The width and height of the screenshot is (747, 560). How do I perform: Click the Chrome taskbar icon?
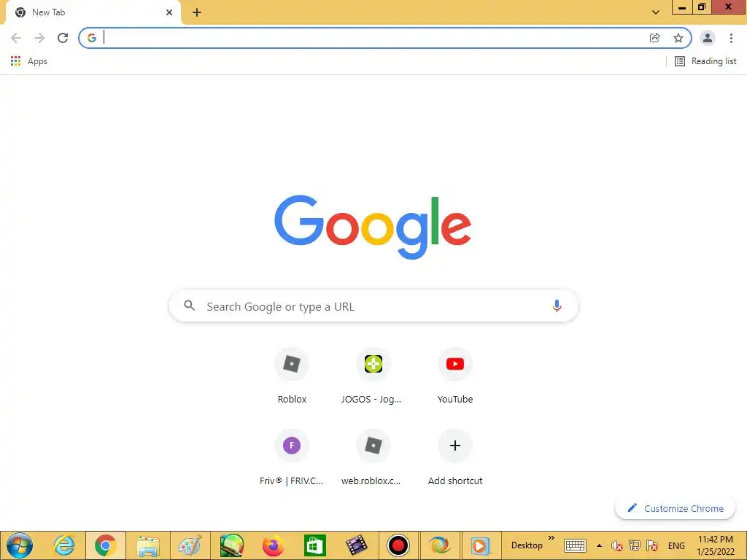[x=105, y=545]
